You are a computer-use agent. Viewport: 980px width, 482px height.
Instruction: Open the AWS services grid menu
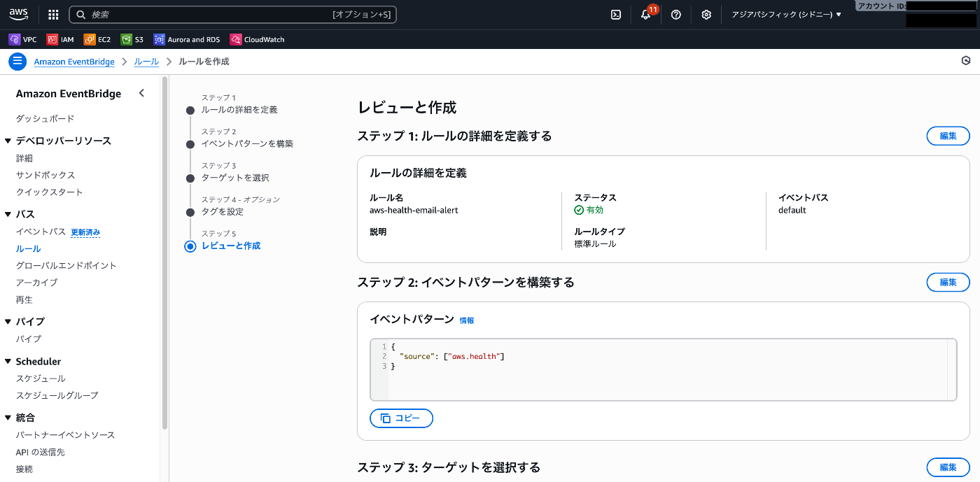click(x=53, y=15)
